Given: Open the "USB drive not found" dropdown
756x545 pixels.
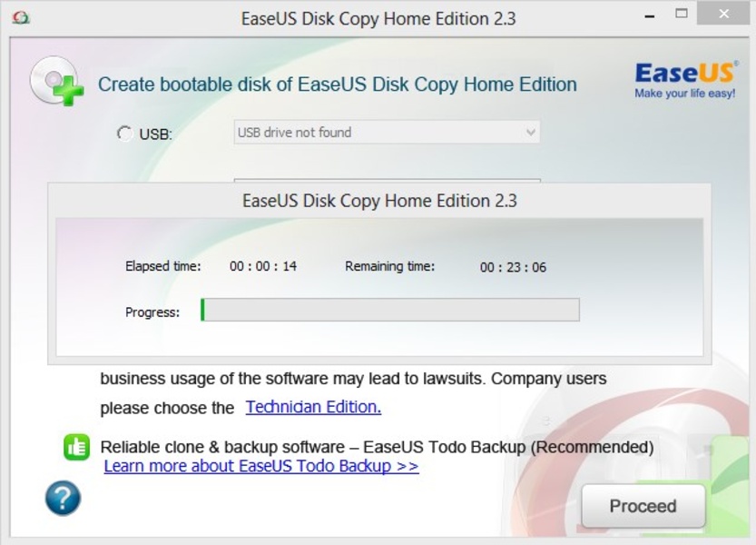Looking at the screenshot, I should click(381, 133).
